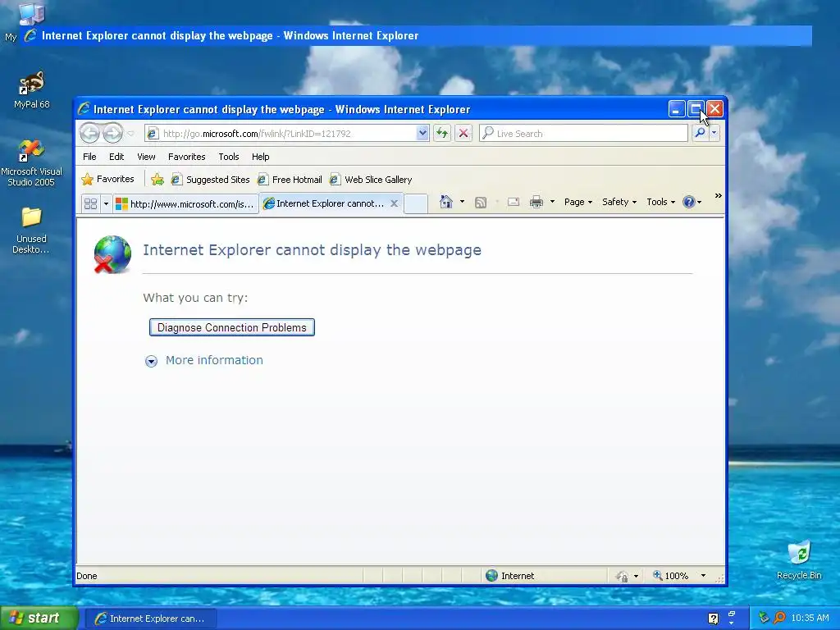Expand the command bar overflow chevron
840x630 pixels.
(719, 196)
